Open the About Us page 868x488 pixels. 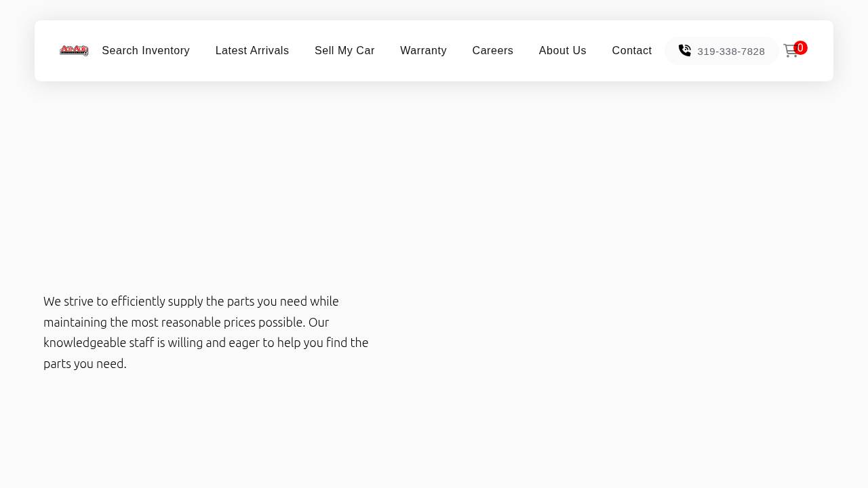[x=562, y=50]
